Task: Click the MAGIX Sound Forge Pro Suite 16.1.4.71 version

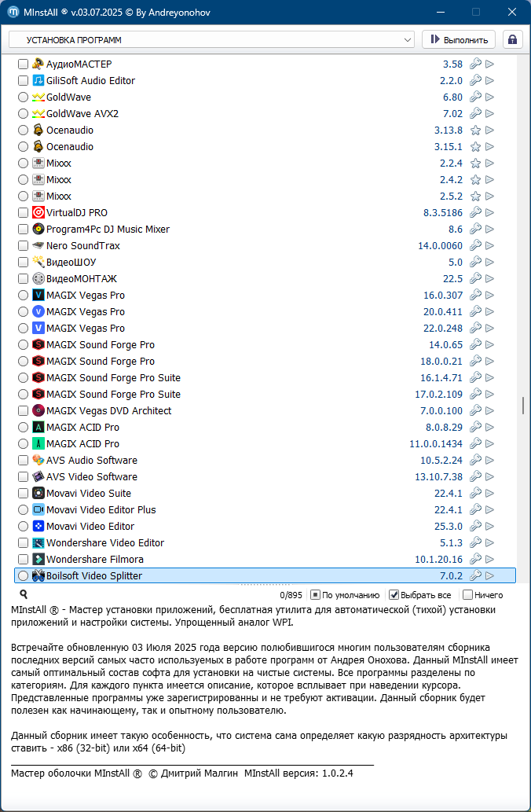Action: 441,378
